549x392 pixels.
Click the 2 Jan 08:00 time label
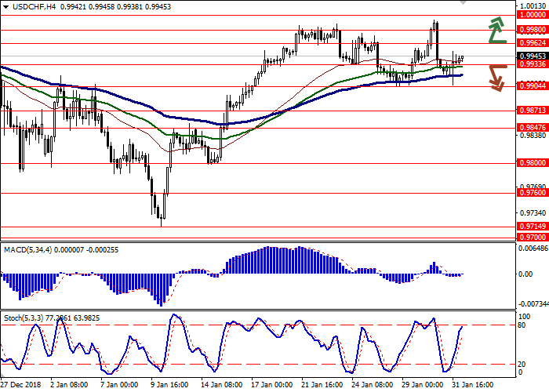tap(69, 385)
